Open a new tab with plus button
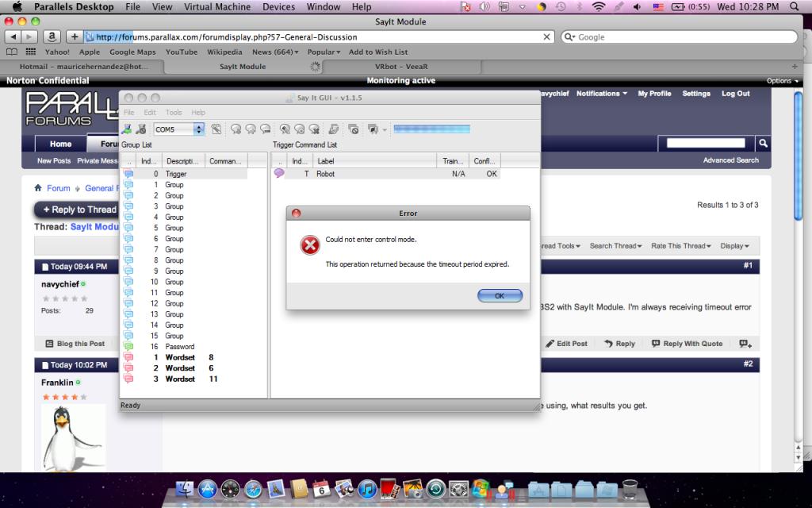Screen dimensions: 812x508 (795, 67)
